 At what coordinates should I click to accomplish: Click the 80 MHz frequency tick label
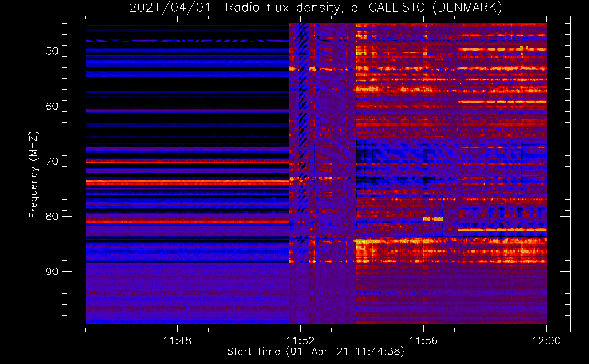click(x=52, y=217)
